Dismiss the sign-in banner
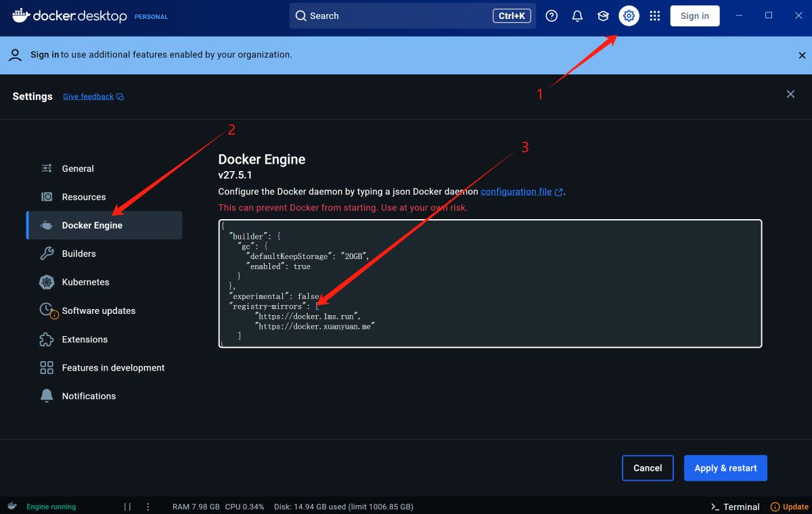The width and height of the screenshot is (812, 514). tap(802, 55)
